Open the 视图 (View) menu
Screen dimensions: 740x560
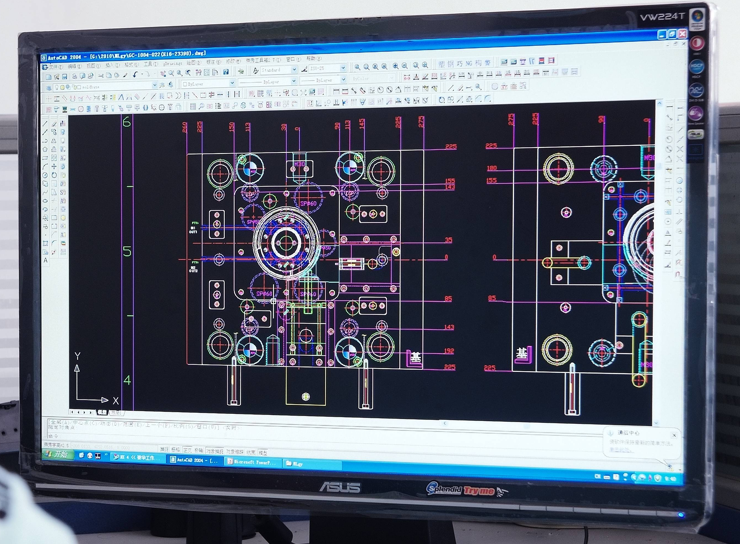pyautogui.click(x=93, y=66)
